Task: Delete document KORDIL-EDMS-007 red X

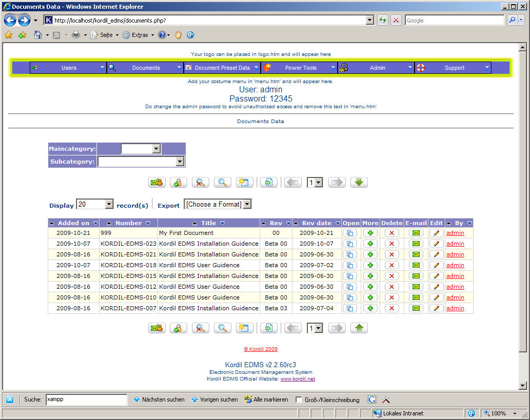Action: tap(391, 309)
